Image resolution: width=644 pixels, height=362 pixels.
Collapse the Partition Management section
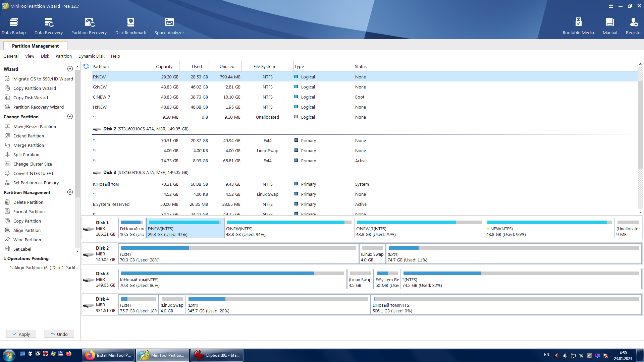point(70,192)
